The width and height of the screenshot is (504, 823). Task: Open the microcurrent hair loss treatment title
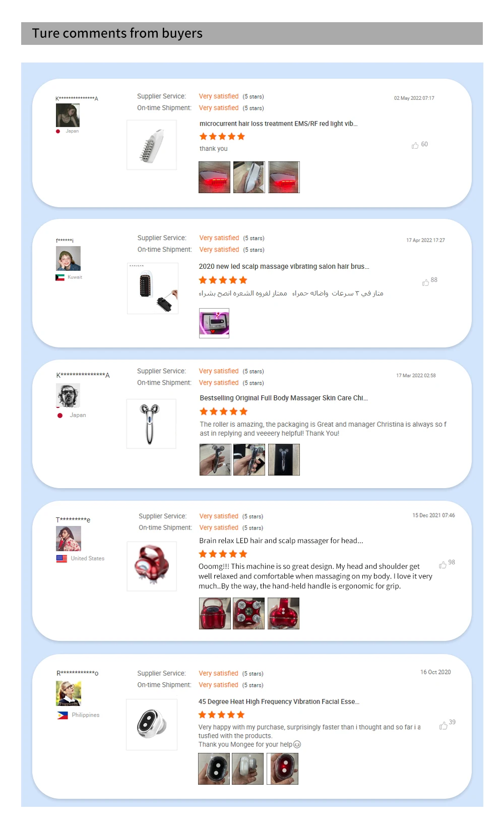pos(278,124)
